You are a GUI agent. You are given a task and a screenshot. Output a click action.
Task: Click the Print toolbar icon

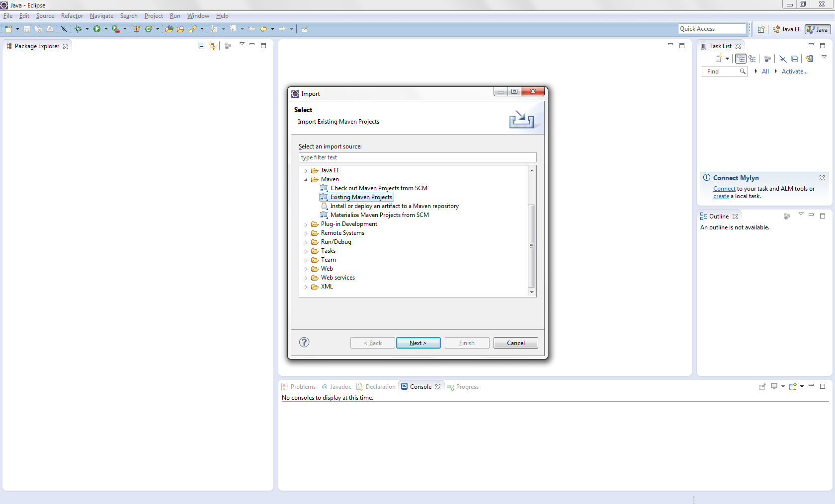[x=50, y=29]
